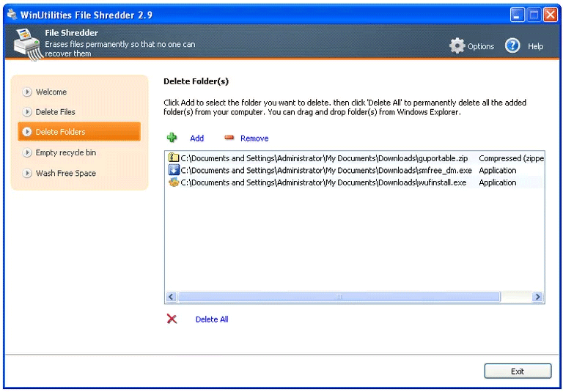Open the Help text link
The image size is (563, 392).
coord(535,46)
